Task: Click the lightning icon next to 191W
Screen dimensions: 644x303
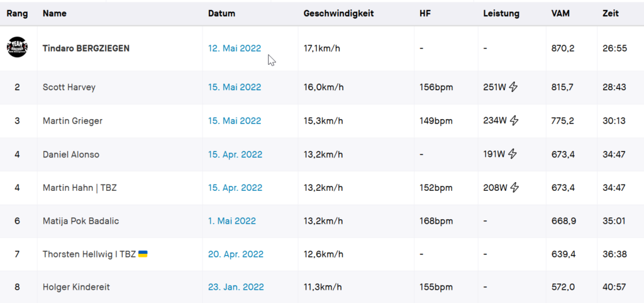Action: [513, 154]
